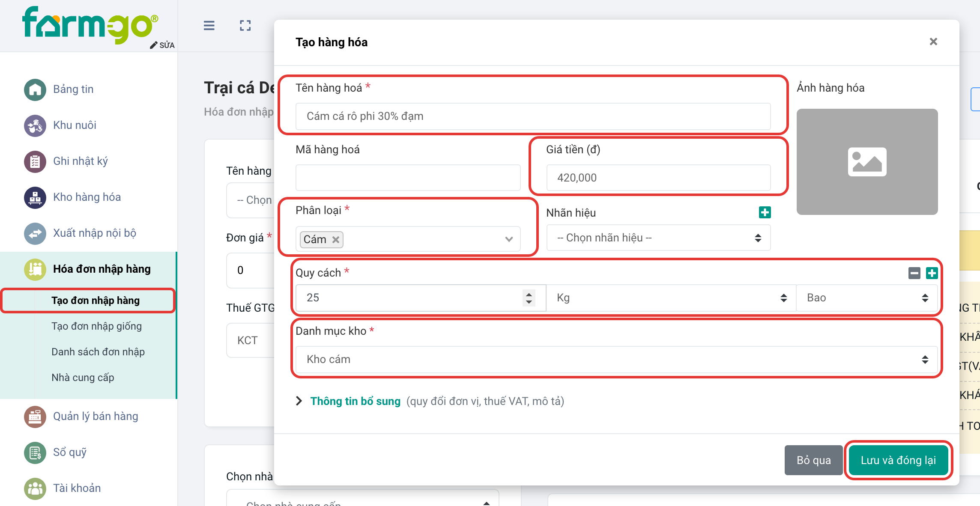The height and width of the screenshot is (506, 980).
Task: Open Ghi nhật ký sidebar icon
Action: [x=35, y=161]
